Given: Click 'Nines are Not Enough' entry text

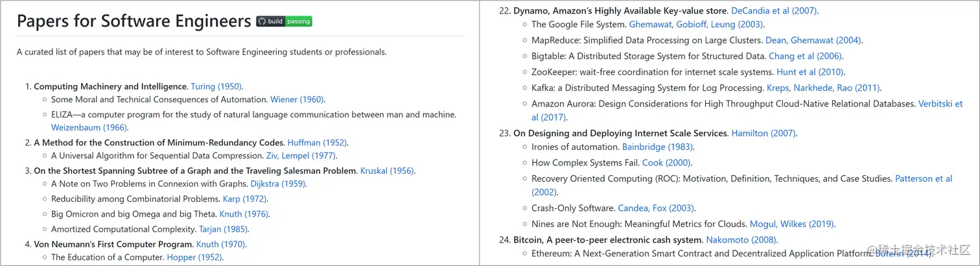Looking at the screenshot, I should coord(638,224).
